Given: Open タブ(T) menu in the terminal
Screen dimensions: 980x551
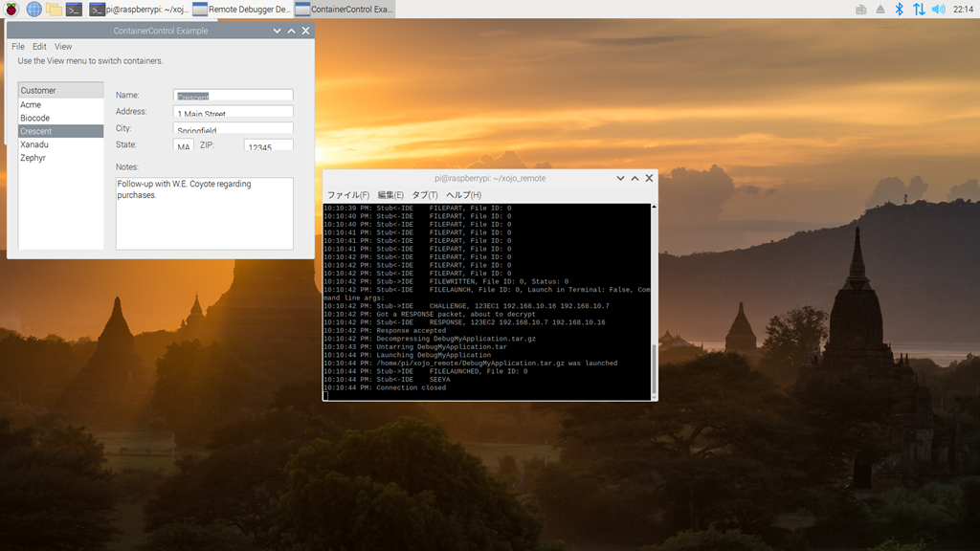Looking at the screenshot, I should [x=424, y=195].
